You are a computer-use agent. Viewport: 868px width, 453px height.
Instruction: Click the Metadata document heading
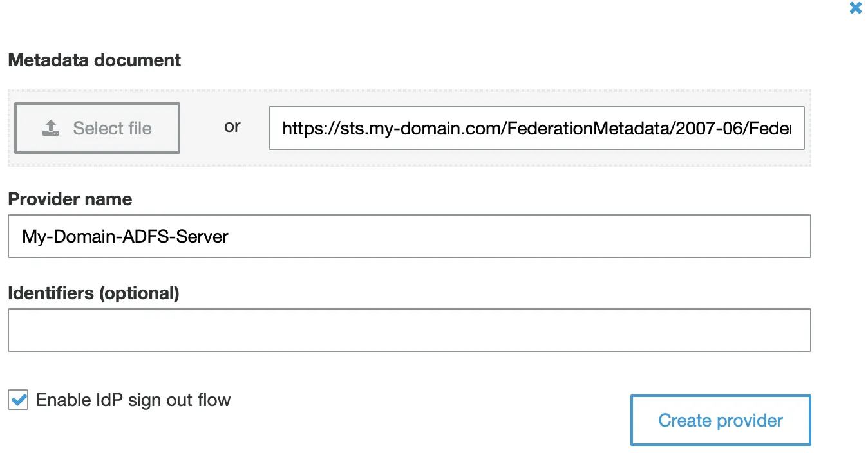[x=94, y=60]
